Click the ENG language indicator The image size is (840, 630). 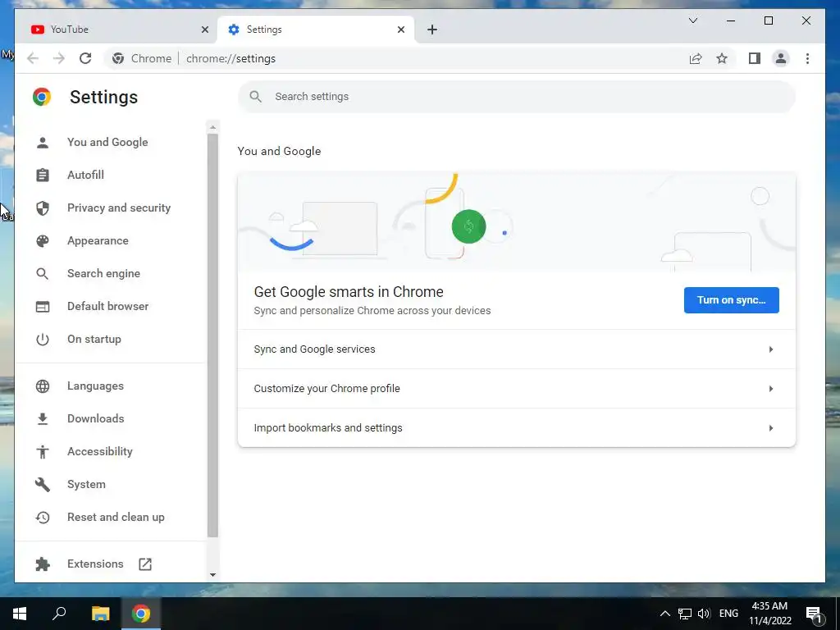(728, 614)
